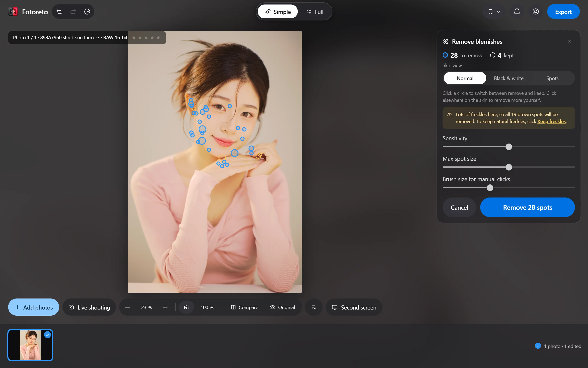Image resolution: width=588 pixels, height=368 pixels.
Task: Click the Export button
Action: tap(563, 12)
